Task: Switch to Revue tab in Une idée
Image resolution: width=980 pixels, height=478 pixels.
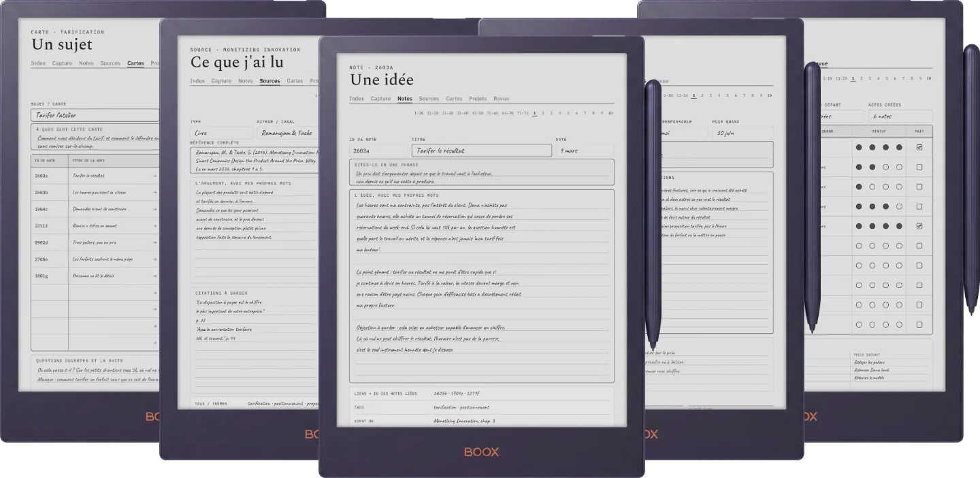Action: 501,99
